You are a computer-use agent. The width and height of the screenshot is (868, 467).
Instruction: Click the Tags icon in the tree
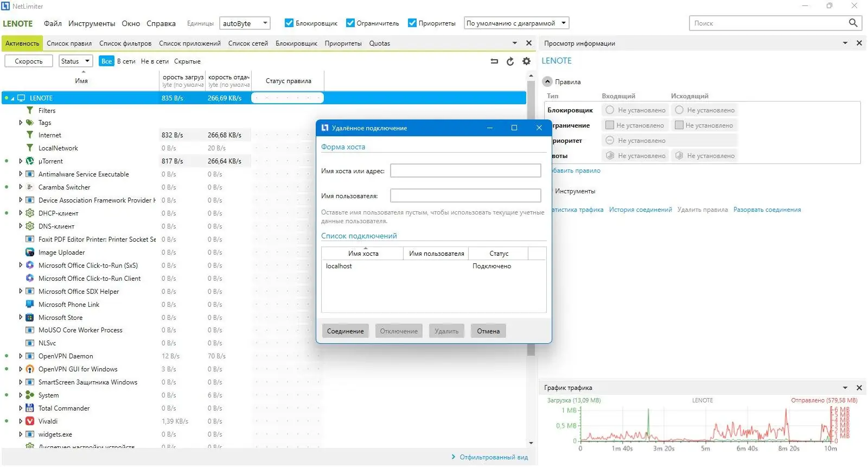[30, 123]
